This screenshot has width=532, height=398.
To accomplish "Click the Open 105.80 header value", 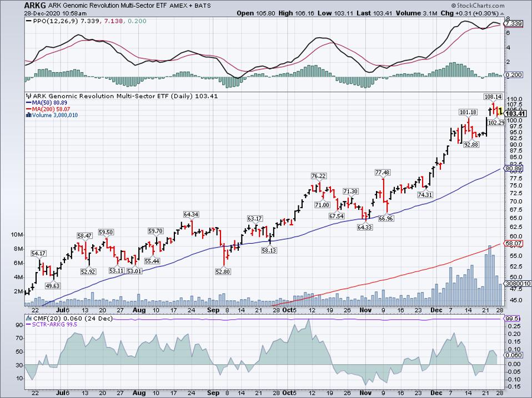I will click(256, 13).
